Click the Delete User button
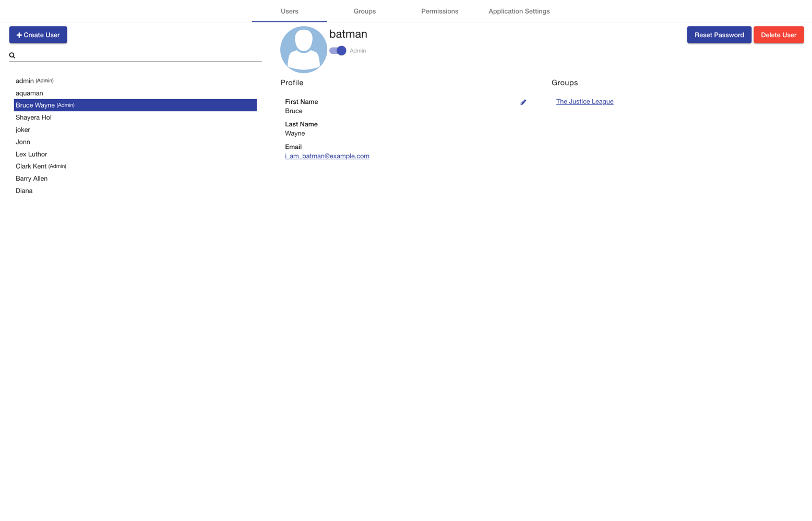Screen dimensions: 812x521 [778, 34]
